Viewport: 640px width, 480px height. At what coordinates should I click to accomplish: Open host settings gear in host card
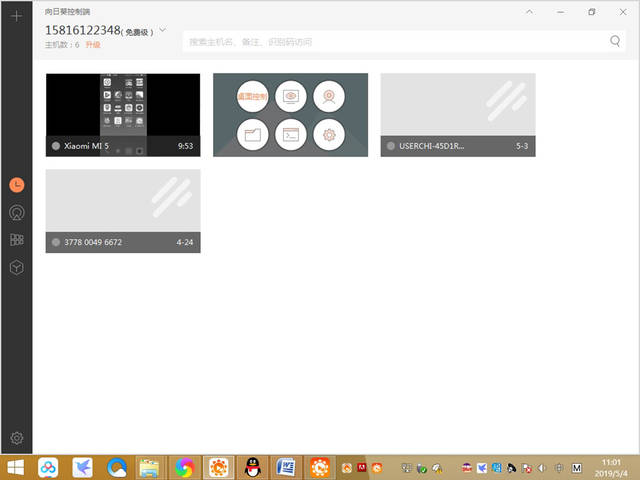click(329, 135)
